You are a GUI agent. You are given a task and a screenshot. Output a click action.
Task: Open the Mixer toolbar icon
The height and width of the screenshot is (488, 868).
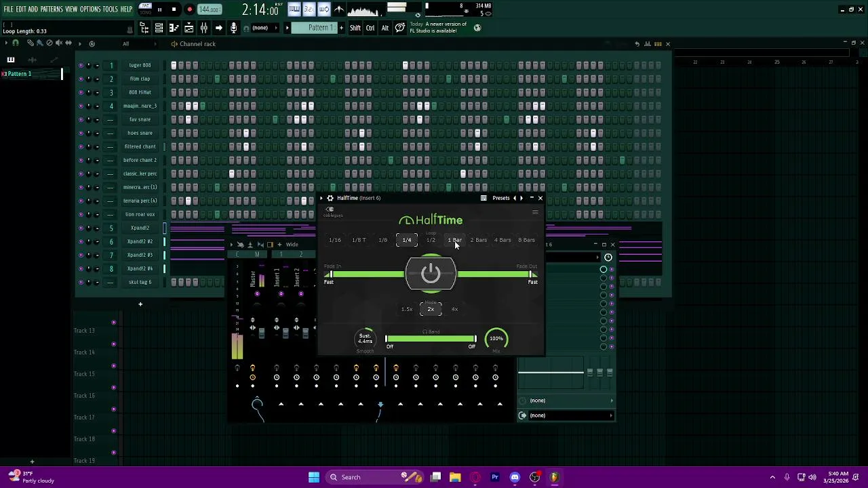(x=204, y=28)
